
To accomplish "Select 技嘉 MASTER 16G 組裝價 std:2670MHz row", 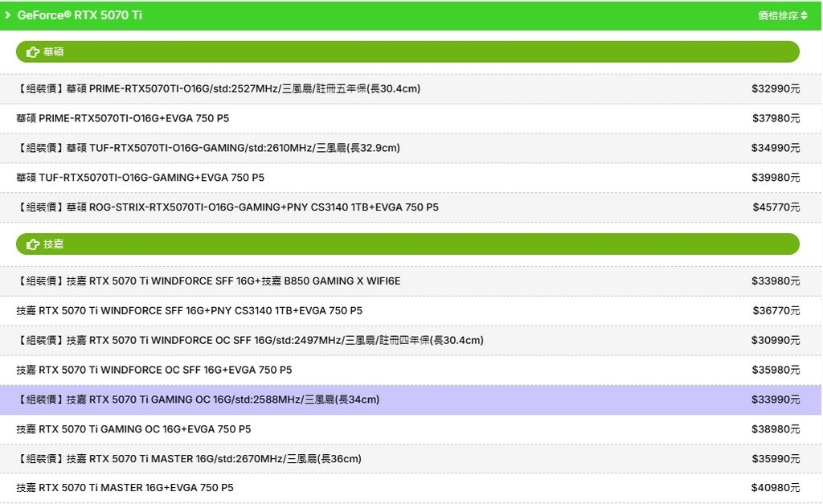I will [411, 459].
